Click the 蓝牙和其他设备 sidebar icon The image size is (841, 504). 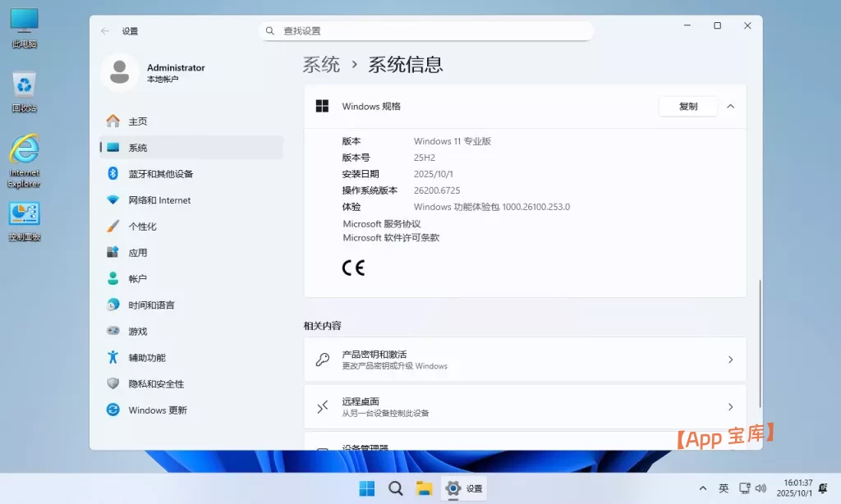(x=112, y=173)
